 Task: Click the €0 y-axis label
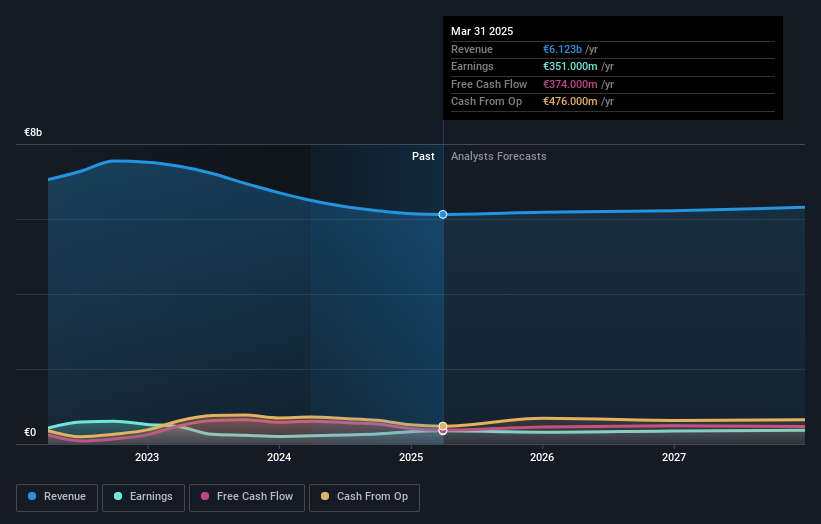(x=30, y=432)
